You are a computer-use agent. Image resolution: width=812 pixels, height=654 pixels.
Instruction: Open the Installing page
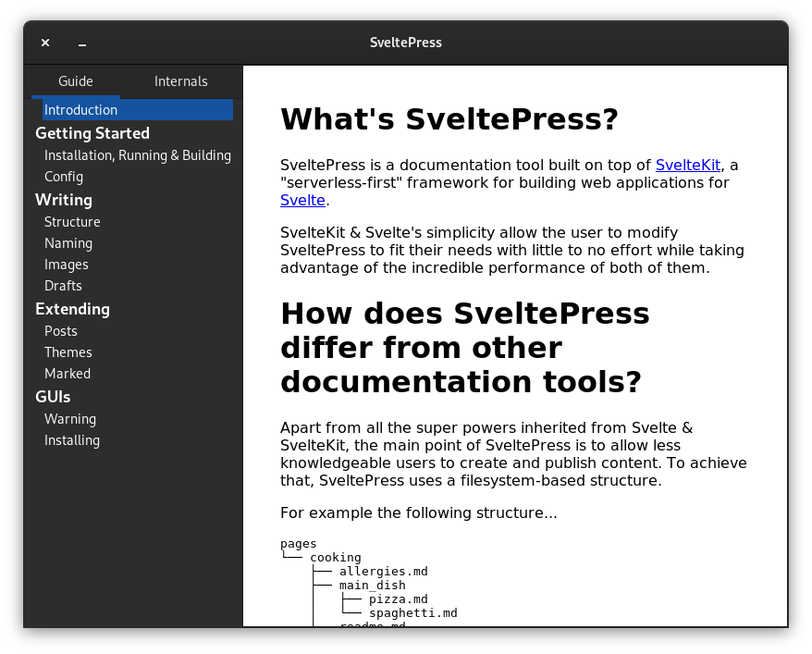(x=72, y=440)
